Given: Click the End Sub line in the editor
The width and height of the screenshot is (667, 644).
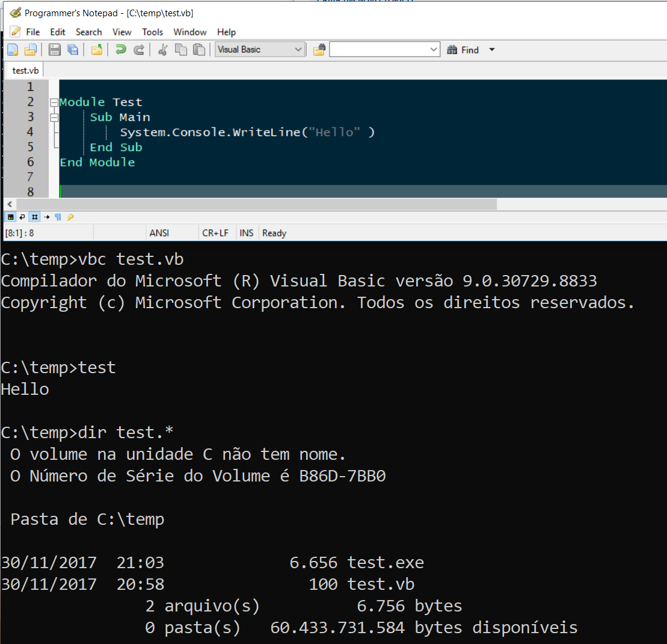Looking at the screenshot, I should [115, 147].
